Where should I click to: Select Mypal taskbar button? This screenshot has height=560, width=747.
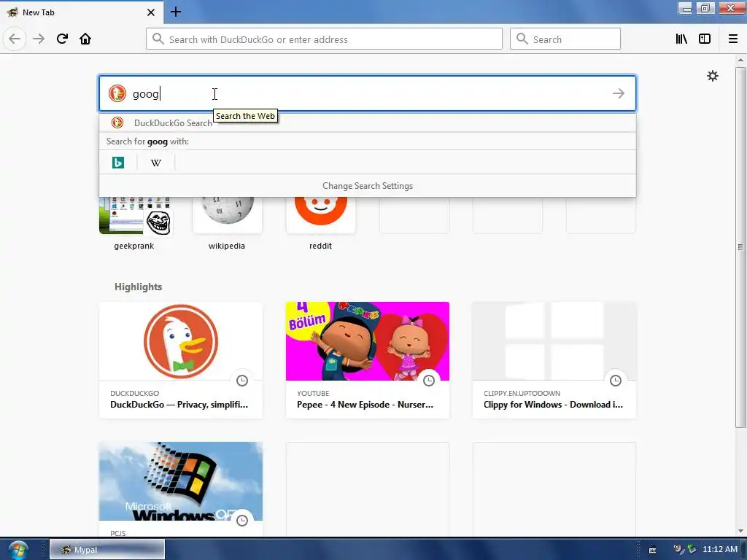tap(107, 550)
